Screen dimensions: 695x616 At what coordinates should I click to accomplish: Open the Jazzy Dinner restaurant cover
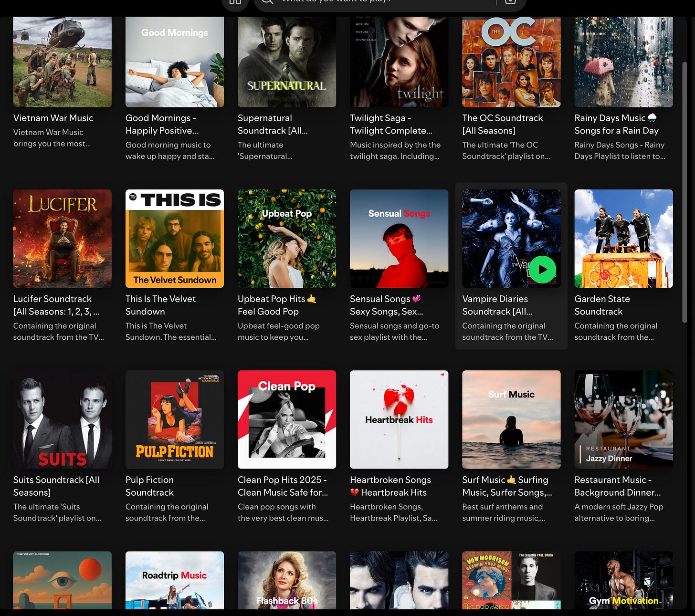click(x=624, y=419)
